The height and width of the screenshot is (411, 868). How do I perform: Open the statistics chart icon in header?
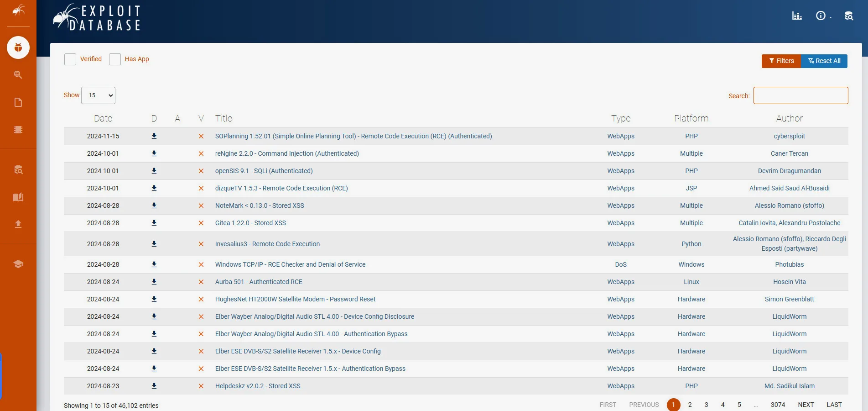coord(797,16)
